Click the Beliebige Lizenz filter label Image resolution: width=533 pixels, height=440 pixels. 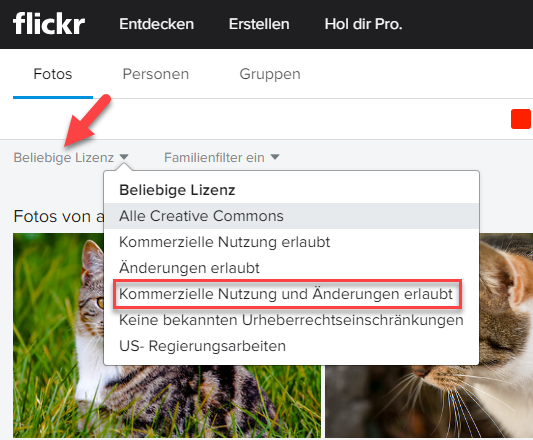(x=64, y=158)
